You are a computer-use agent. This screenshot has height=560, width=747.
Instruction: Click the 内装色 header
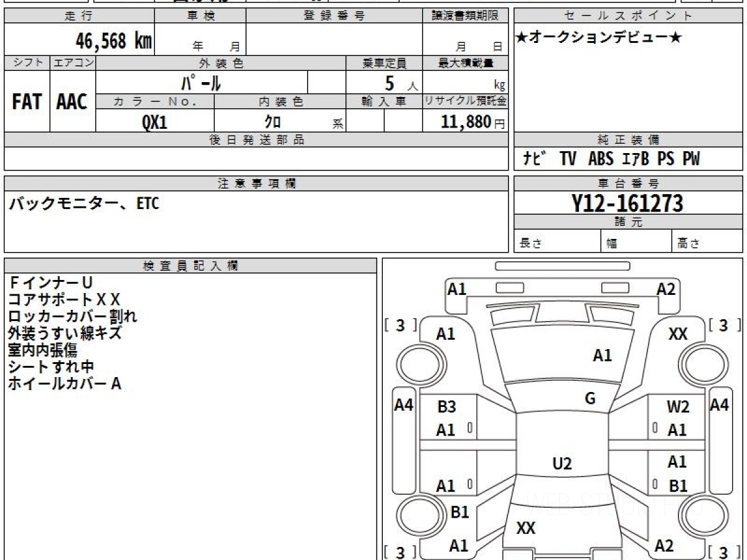[x=280, y=101]
